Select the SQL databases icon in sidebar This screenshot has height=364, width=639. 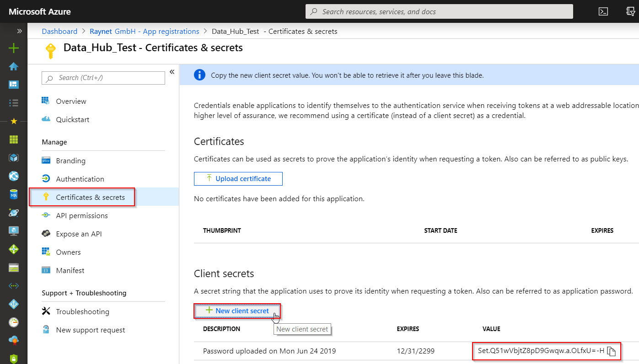click(13, 194)
